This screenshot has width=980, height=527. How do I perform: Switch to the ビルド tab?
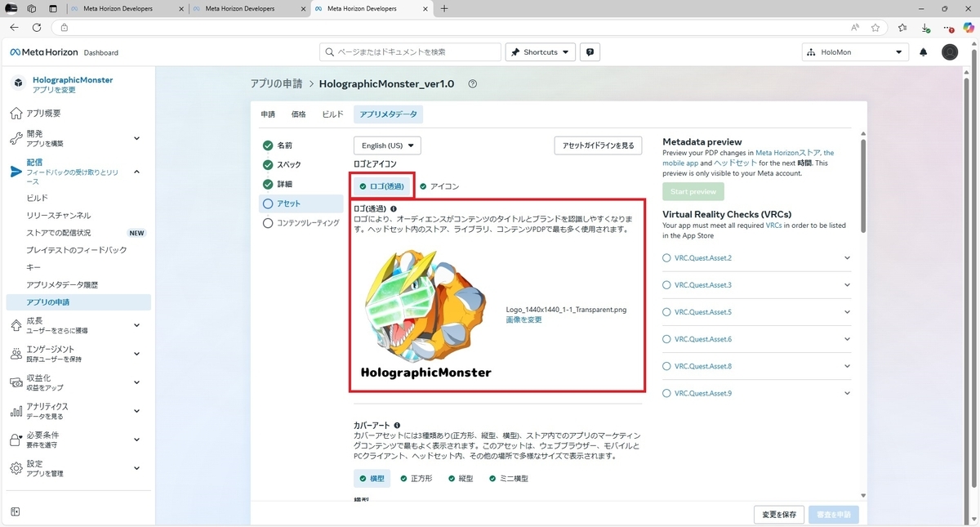coord(333,114)
